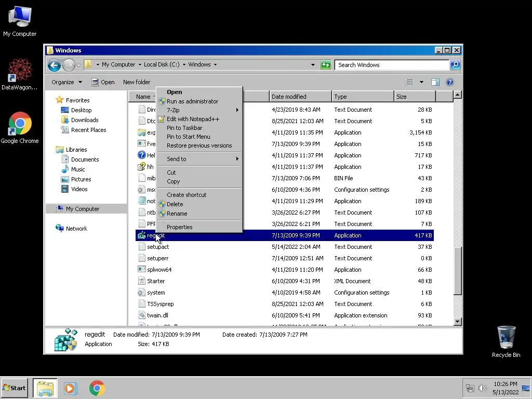The width and height of the screenshot is (532, 399).
Task: Choose Open in the context menu
Action: pos(199,92)
